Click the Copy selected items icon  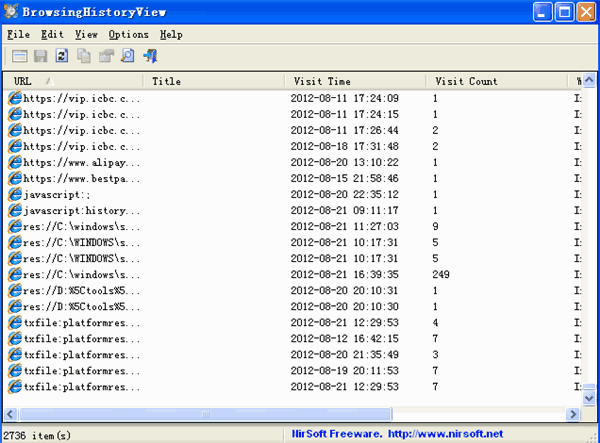tap(84, 56)
